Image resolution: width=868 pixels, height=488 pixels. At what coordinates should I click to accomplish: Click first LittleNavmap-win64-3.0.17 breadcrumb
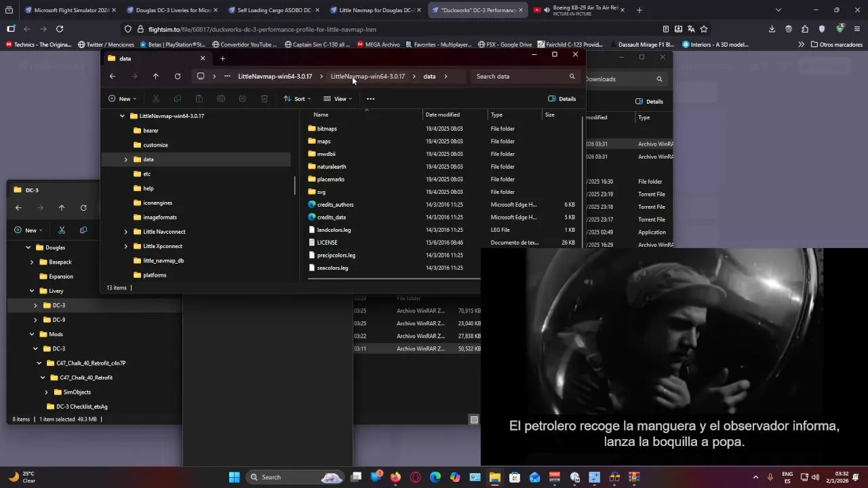[275, 77]
